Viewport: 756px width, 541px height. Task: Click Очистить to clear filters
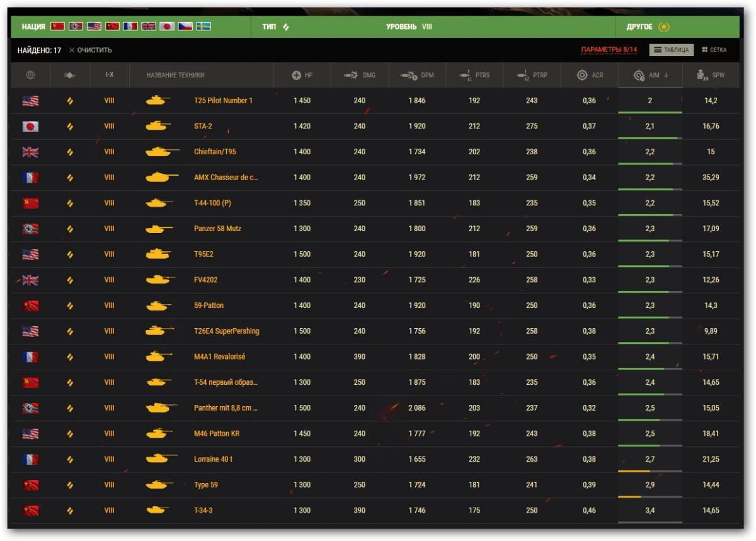[x=90, y=50]
